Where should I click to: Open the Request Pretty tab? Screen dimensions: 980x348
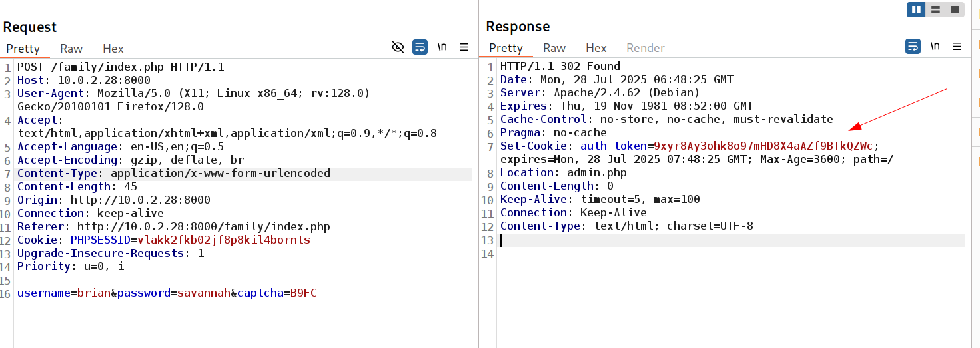tap(23, 49)
